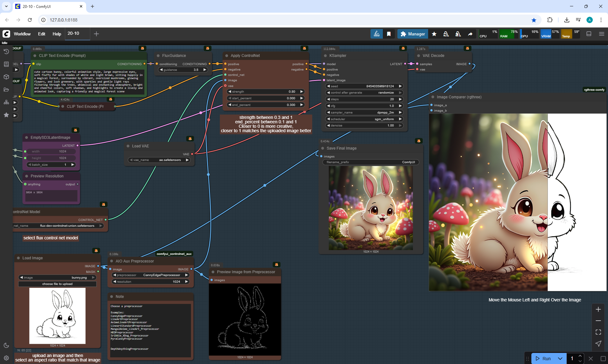The height and width of the screenshot is (364, 608).
Task: Click the Manager button
Action: (x=413, y=34)
